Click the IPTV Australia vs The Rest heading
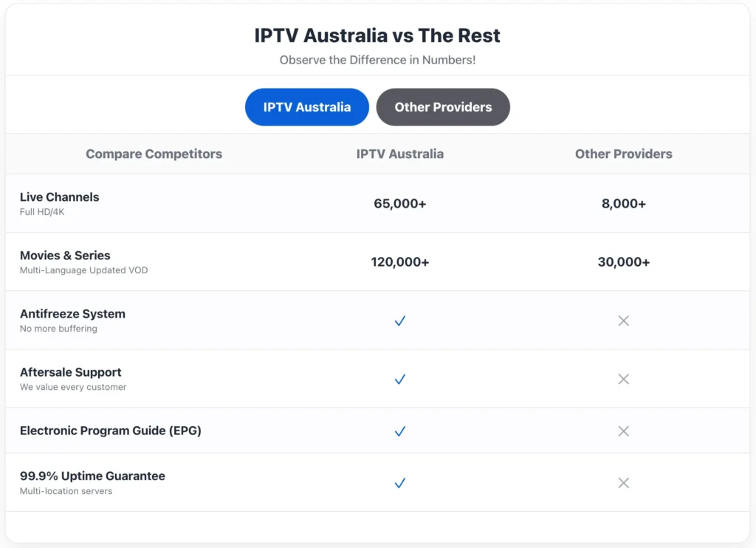Screen dimensions: 756x548 [x=377, y=35]
